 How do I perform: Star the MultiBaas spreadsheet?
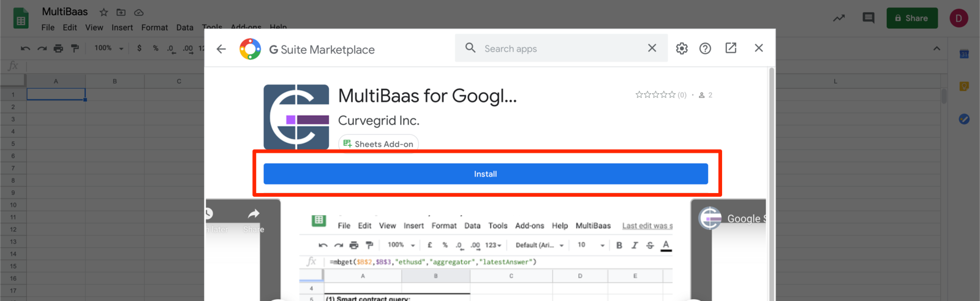[104, 12]
